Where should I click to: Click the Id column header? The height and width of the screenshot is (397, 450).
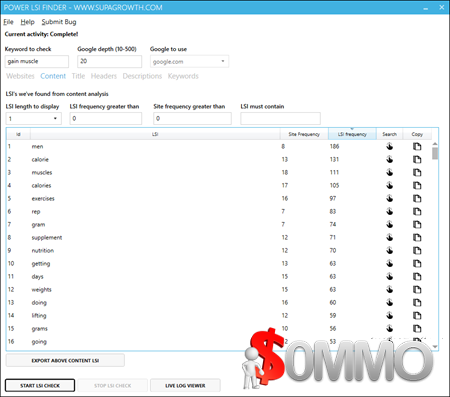pos(18,134)
